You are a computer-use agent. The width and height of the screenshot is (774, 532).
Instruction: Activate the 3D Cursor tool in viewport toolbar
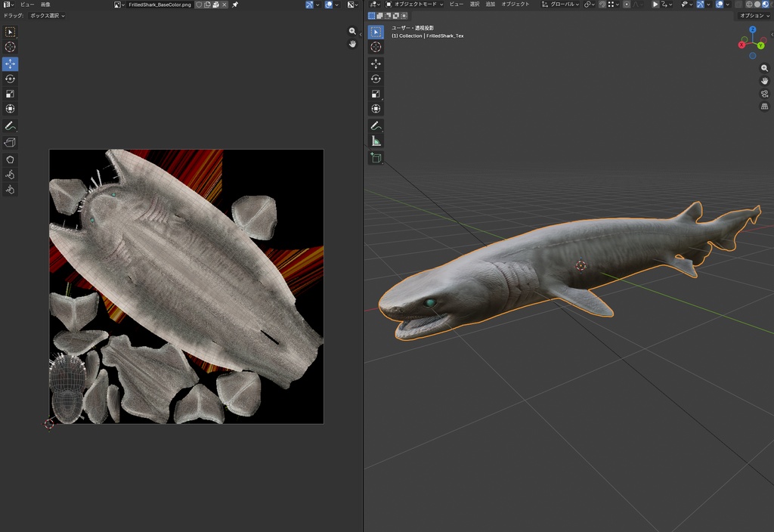coord(376,47)
